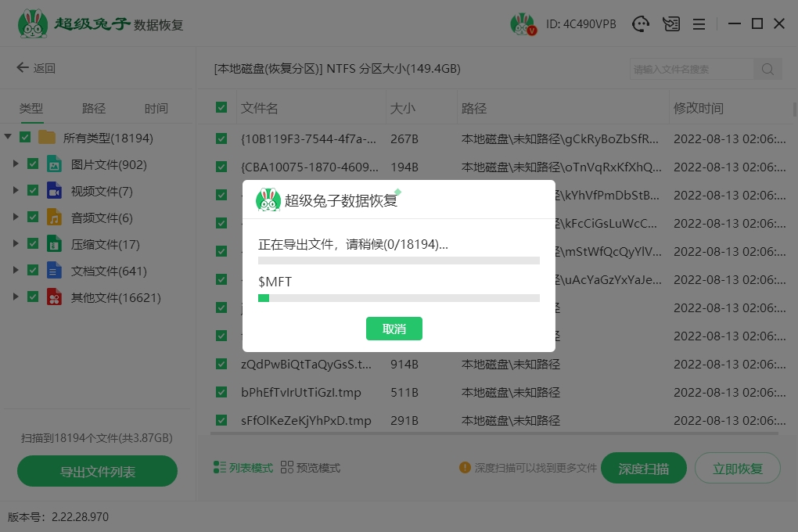Viewport: 798px width, 532px height.
Task: Collapse the 所有类型 tree node
Action: (8, 138)
